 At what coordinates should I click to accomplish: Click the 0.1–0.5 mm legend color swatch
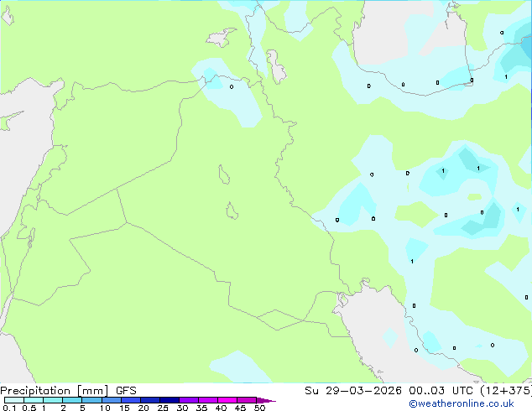pos(14,400)
